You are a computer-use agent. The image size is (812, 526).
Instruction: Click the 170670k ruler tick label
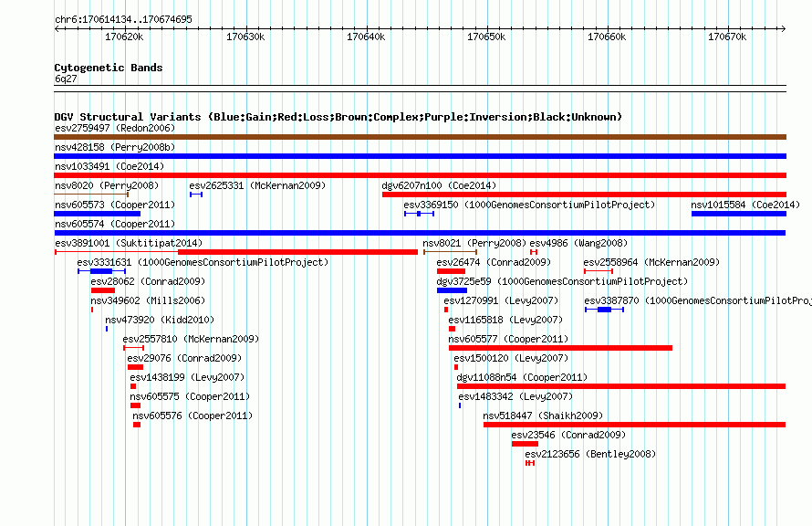coord(727,37)
